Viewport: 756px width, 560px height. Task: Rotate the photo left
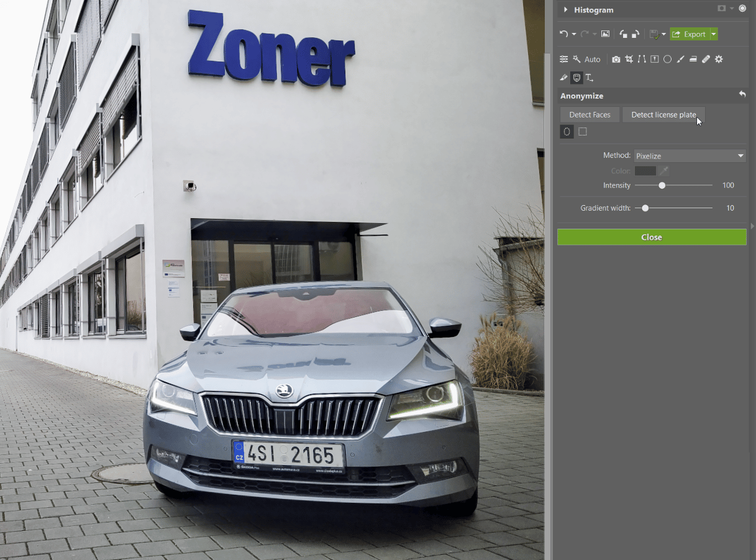[x=624, y=34]
